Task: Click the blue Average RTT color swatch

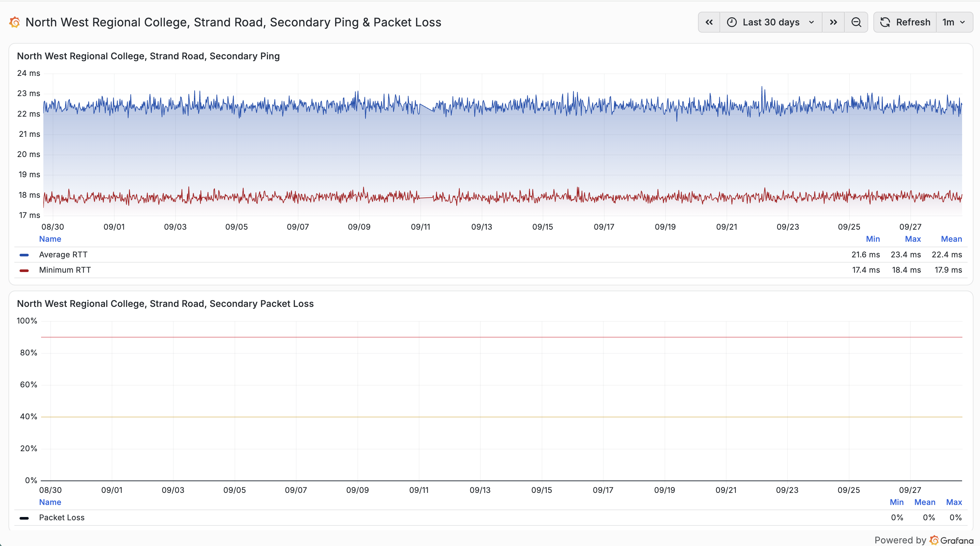Action: (24, 255)
